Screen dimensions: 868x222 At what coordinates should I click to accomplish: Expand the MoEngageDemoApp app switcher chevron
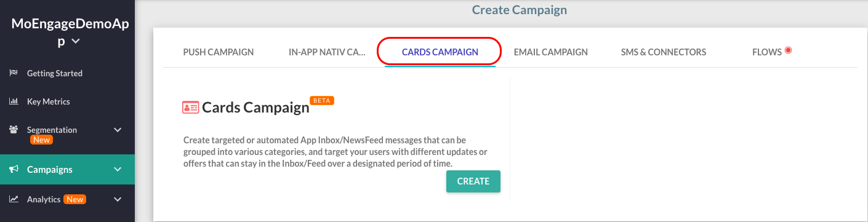click(76, 41)
